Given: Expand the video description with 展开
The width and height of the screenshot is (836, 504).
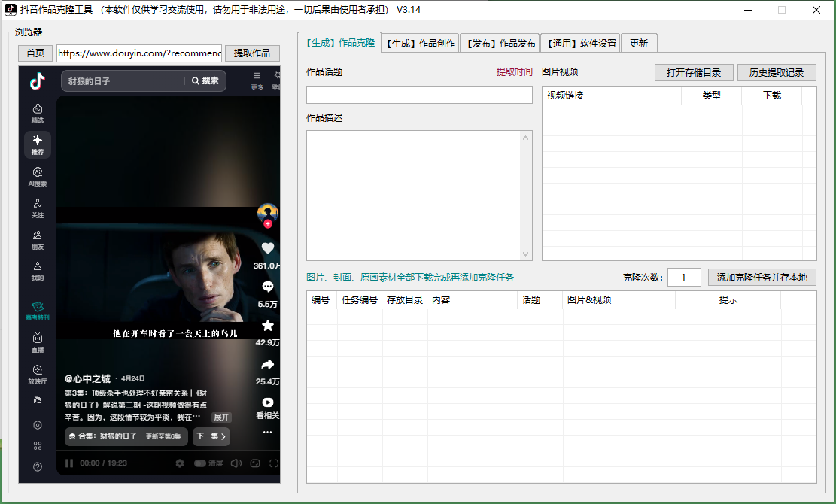Looking at the screenshot, I should 221,417.
